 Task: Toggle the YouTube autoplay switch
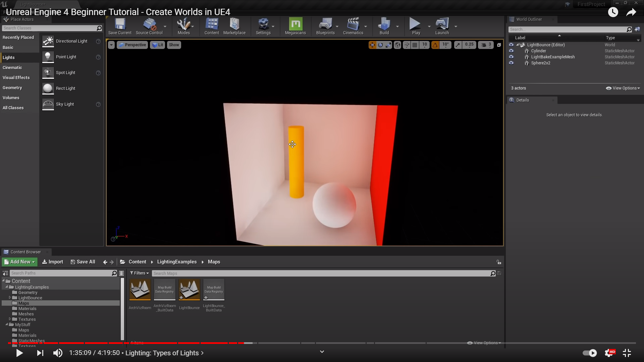(x=589, y=353)
